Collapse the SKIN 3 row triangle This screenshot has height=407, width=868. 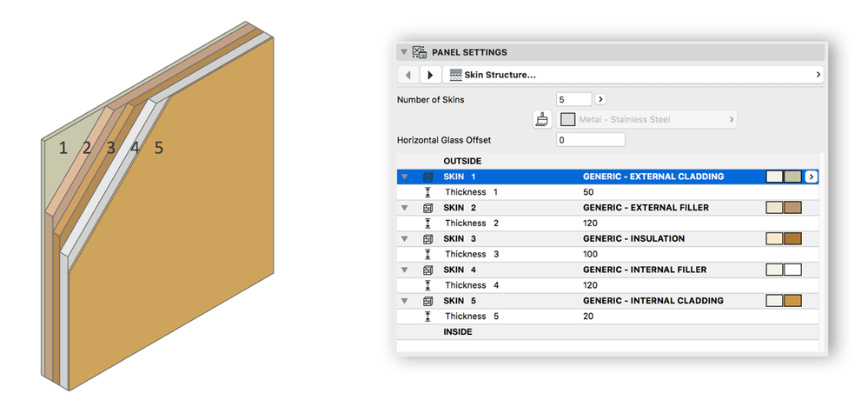[x=404, y=238]
